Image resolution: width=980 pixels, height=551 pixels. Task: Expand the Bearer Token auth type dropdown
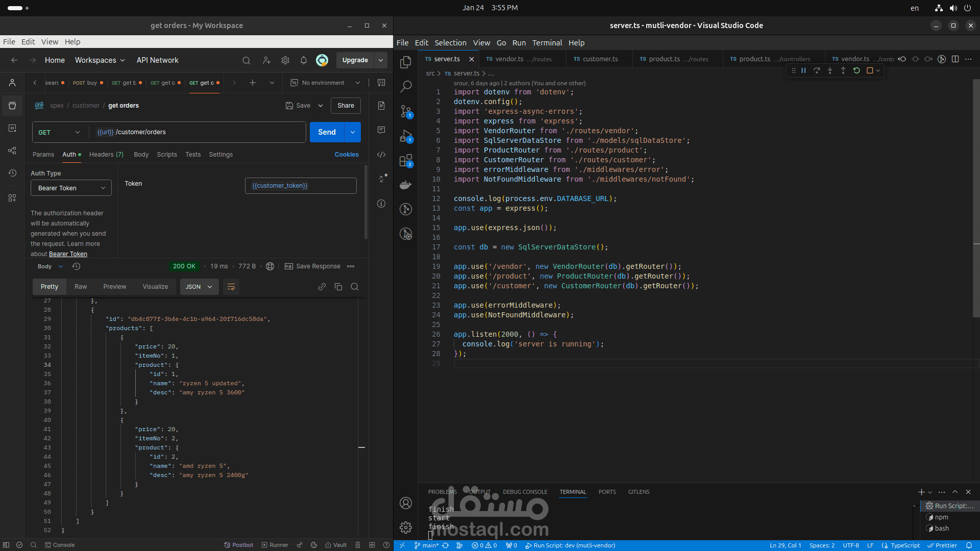pos(71,188)
